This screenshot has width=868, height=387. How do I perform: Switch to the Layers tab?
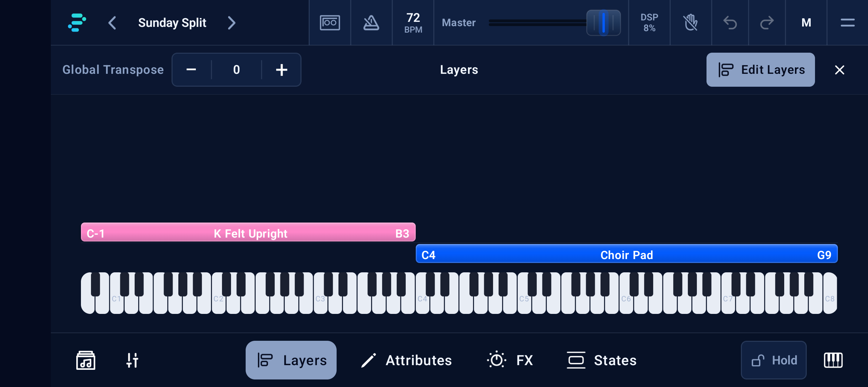pyautogui.click(x=291, y=360)
